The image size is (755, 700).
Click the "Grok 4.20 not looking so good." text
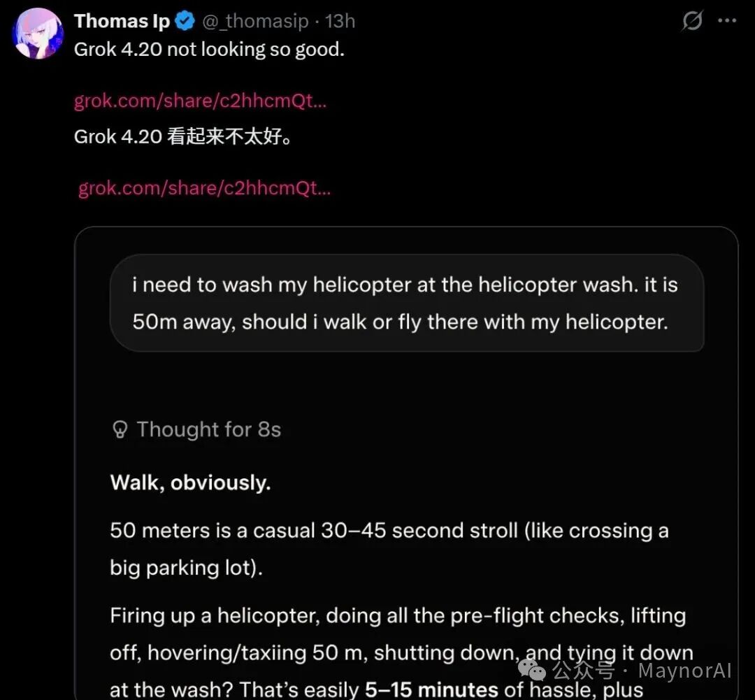coord(209,50)
